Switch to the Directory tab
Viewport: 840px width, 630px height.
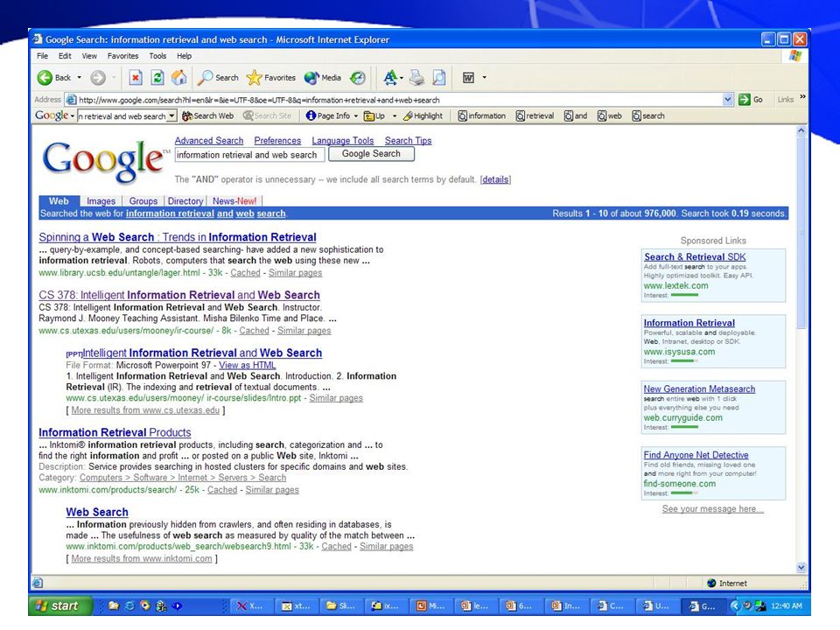pos(185,201)
